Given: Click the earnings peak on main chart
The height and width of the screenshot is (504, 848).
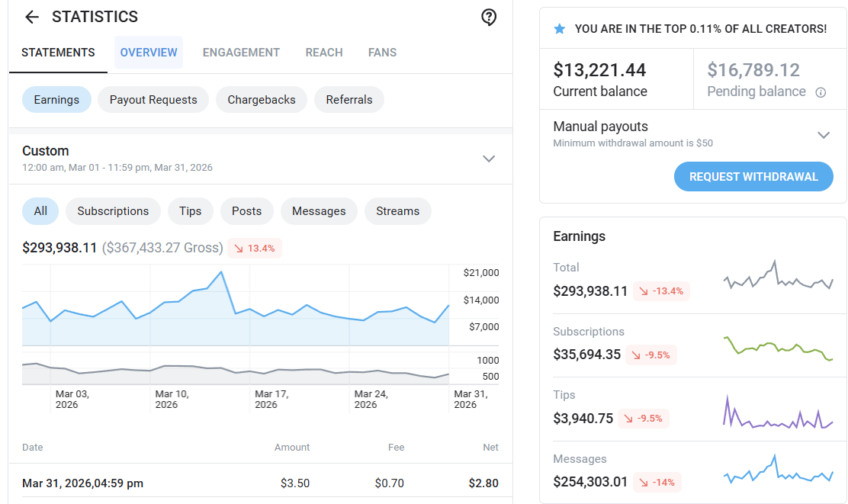Looking at the screenshot, I should click(221, 272).
